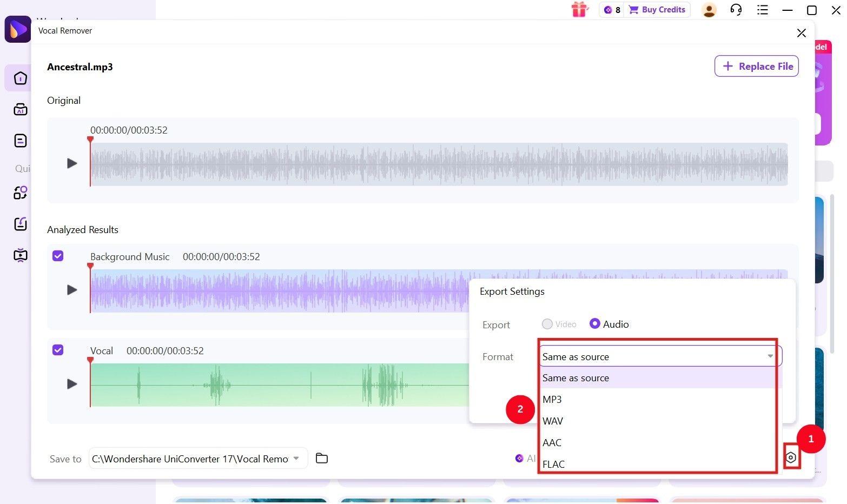Click the Buy Credits button
This screenshot has width=847, height=504.
(657, 10)
